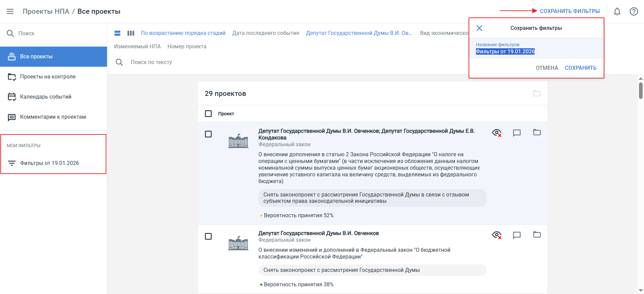Open the hamburger navigation menu
Screen dimensions: 644x294
coord(10,11)
